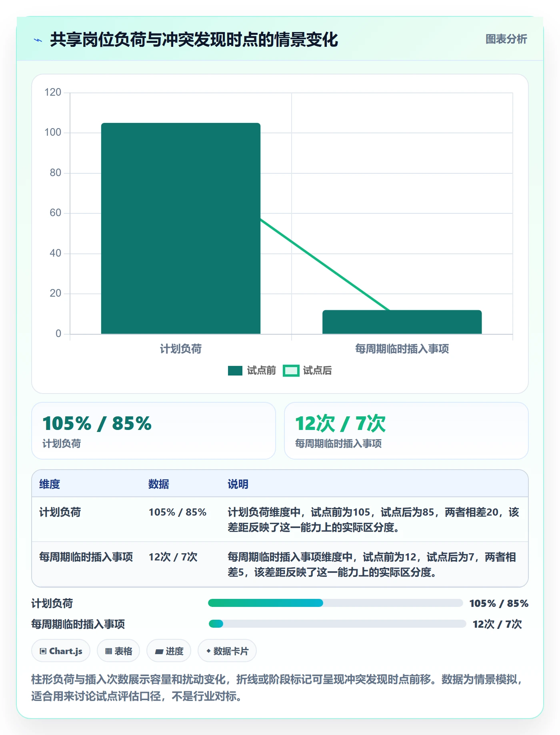The height and width of the screenshot is (735, 560).
Task: Toggle the 试点后 legend swatch
Action: 291,371
